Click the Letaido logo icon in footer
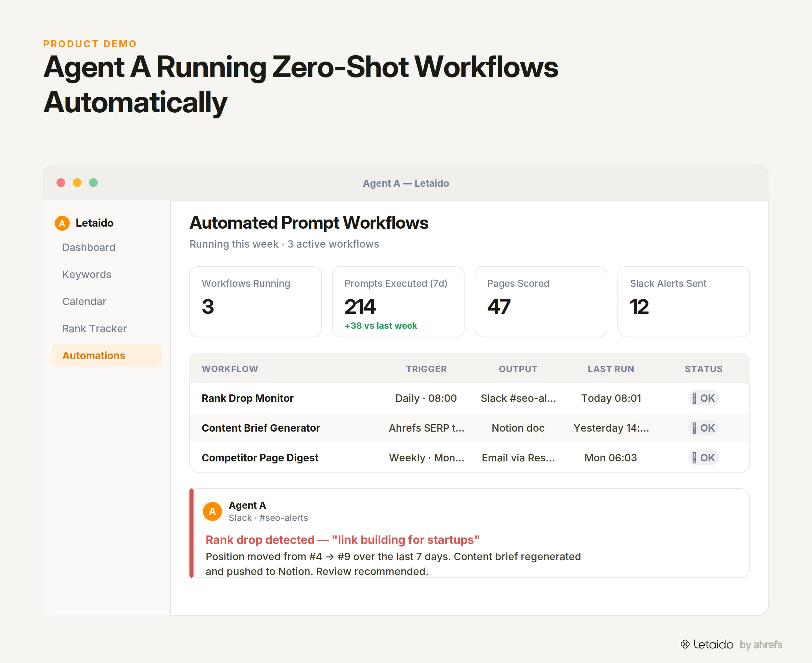 (685, 644)
